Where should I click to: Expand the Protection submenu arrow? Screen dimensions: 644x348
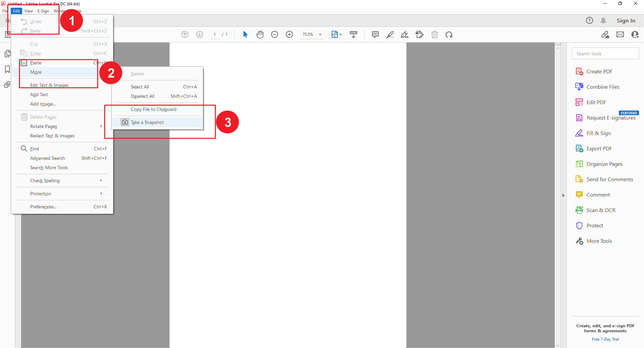point(101,194)
